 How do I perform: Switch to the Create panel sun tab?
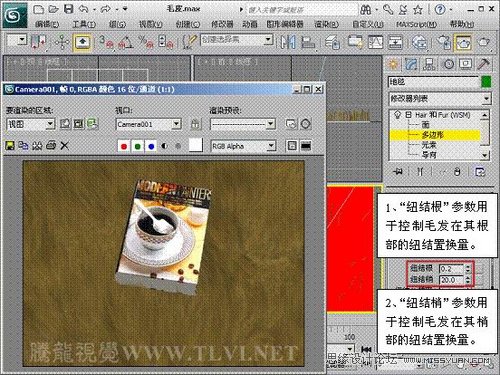pyautogui.click(x=393, y=63)
